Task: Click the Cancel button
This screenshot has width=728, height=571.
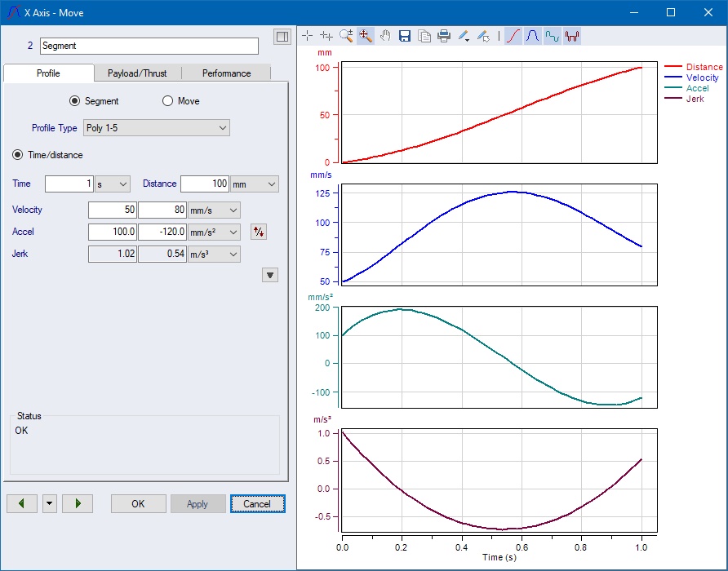Action: [257, 504]
